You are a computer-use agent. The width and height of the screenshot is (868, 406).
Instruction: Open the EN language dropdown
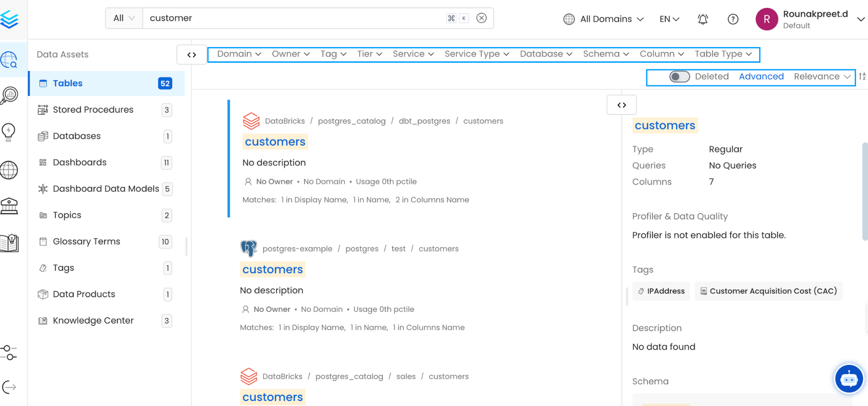[669, 19]
